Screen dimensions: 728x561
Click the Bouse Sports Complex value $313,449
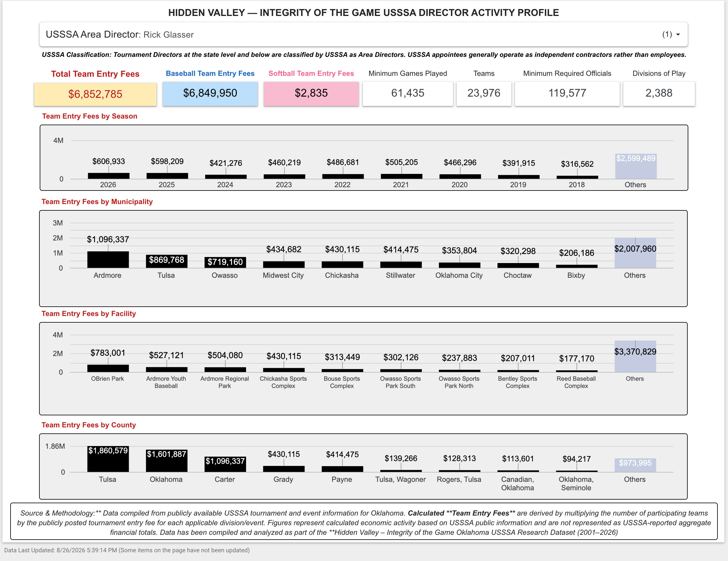pos(342,357)
